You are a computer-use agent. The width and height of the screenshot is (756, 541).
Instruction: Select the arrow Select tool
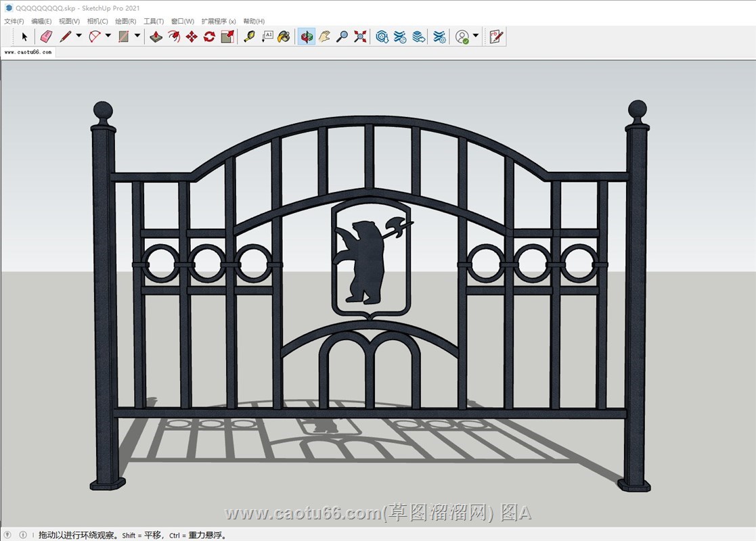(x=25, y=37)
